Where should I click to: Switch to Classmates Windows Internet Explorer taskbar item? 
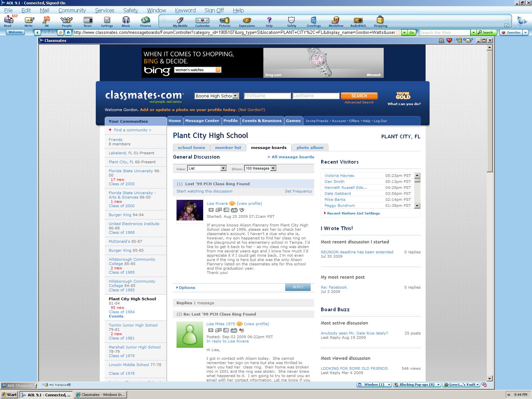click(101, 395)
